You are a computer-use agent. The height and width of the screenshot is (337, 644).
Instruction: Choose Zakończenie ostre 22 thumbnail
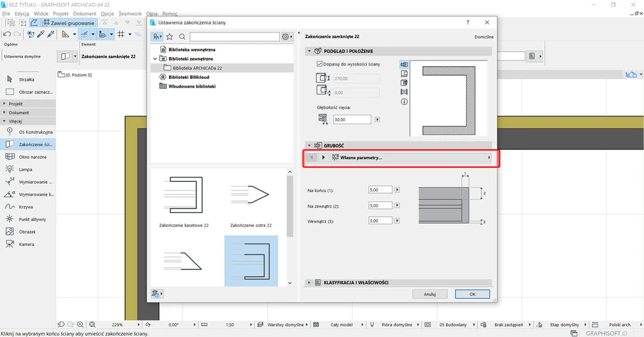(251, 200)
